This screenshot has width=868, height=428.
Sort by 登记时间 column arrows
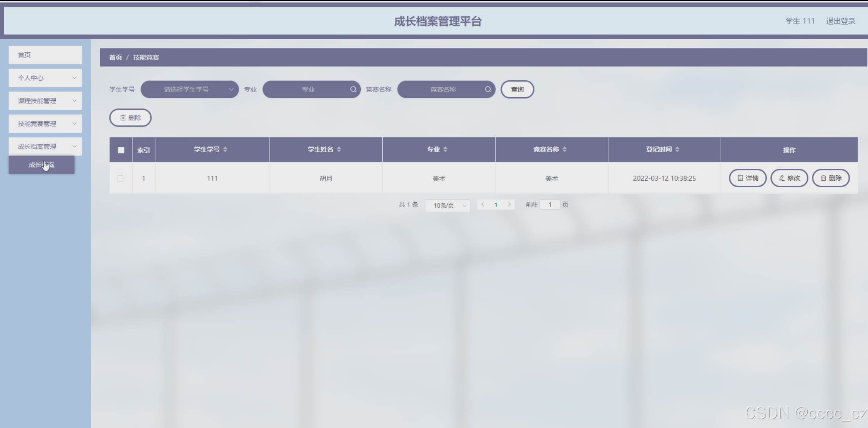click(677, 149)
